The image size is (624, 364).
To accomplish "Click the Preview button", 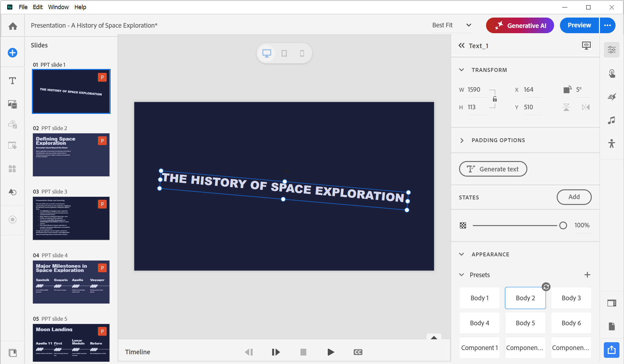I will (579, 25).
